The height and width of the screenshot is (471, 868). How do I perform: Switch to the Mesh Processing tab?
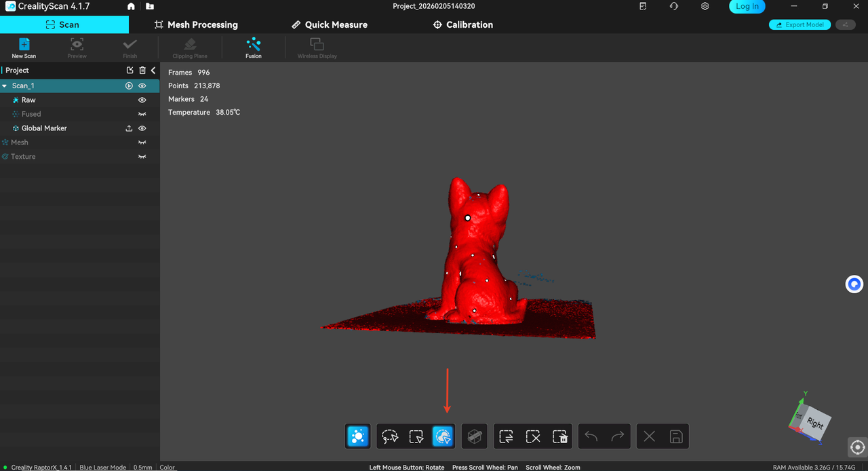[196, 24]
